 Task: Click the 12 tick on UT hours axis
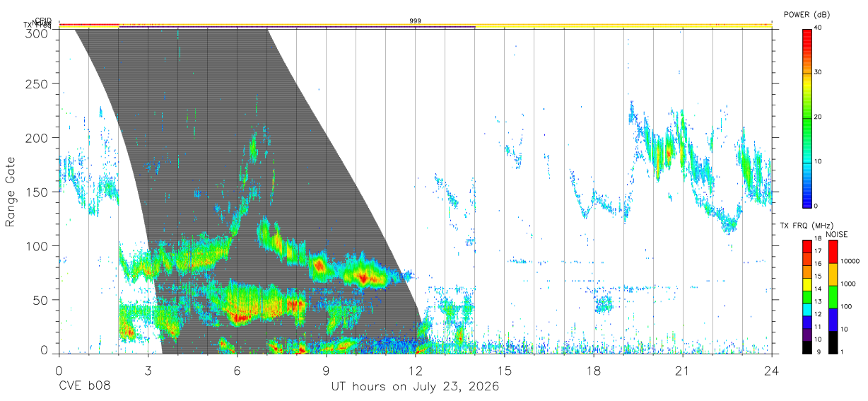pos(416,371)
